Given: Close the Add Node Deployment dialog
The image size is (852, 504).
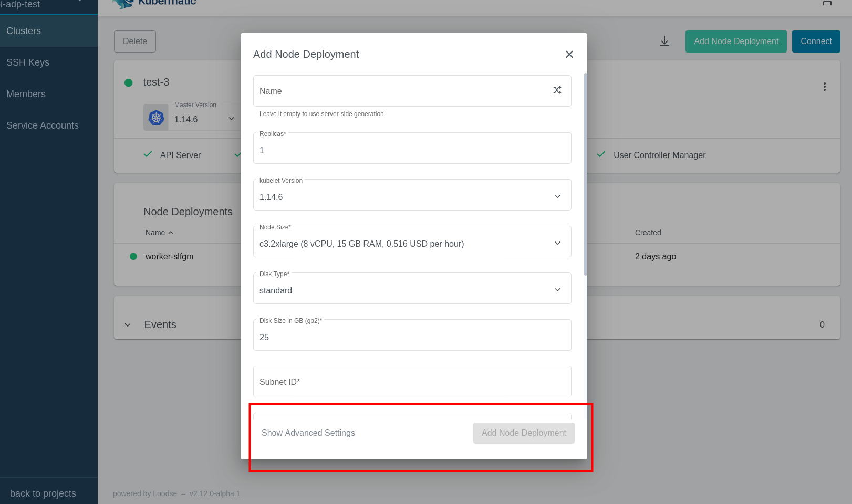Looking at the screenshot, I should 569,54.
